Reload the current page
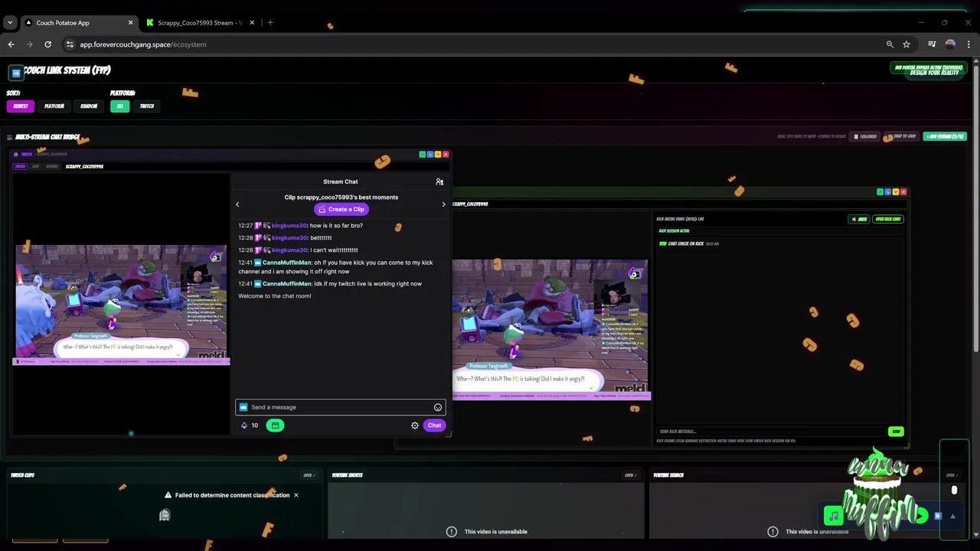Image resolution: width=980 pixels, height=551 pixels. coord(47,44)
